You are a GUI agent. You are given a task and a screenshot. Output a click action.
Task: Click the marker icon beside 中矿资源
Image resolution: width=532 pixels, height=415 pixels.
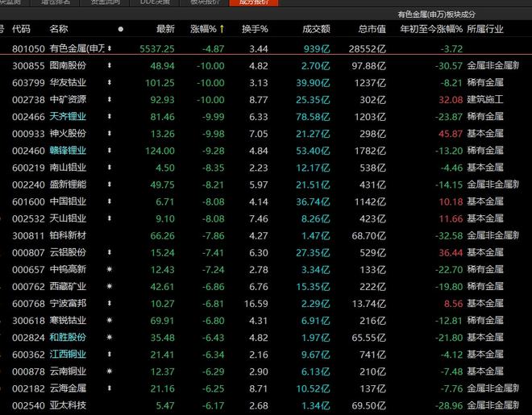pyautogui.click(x=110, y=99)
